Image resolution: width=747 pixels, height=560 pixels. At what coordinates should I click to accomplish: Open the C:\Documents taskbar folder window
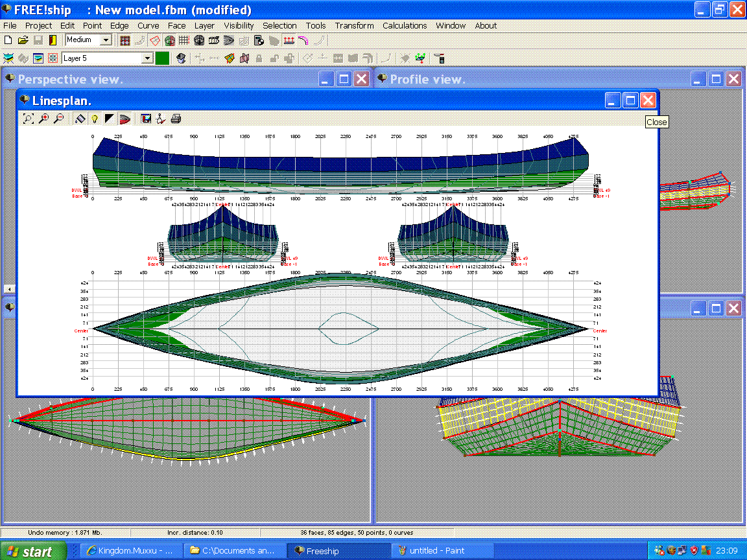[235, 551]
